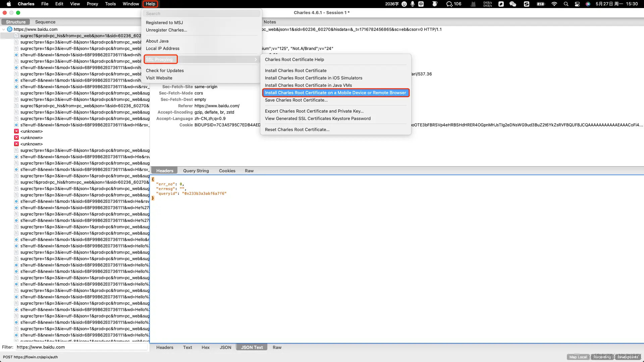This screenshot has height=362, width=644.
Task: Open the Window menu
Action: click(x=131, y=4)
